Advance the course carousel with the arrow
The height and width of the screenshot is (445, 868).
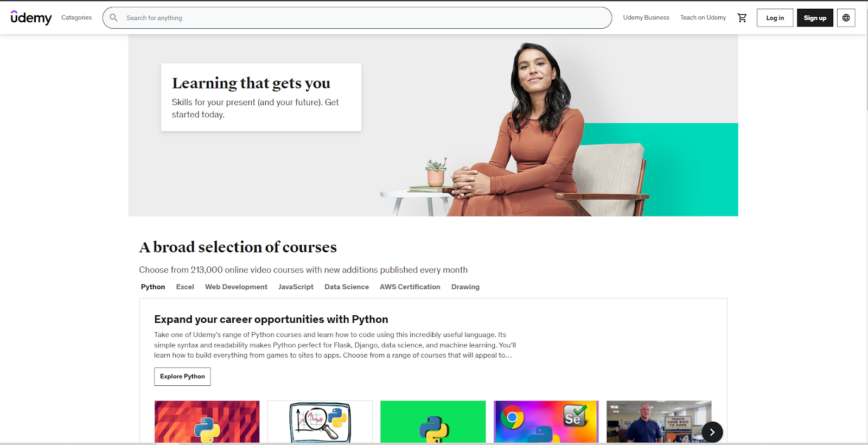pos(712,432)
